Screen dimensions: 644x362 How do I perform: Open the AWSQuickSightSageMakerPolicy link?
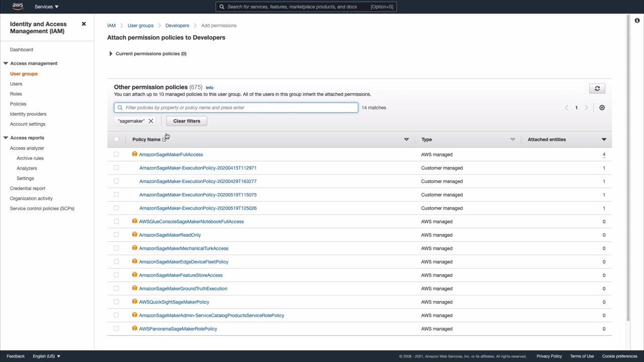point(174,302)
